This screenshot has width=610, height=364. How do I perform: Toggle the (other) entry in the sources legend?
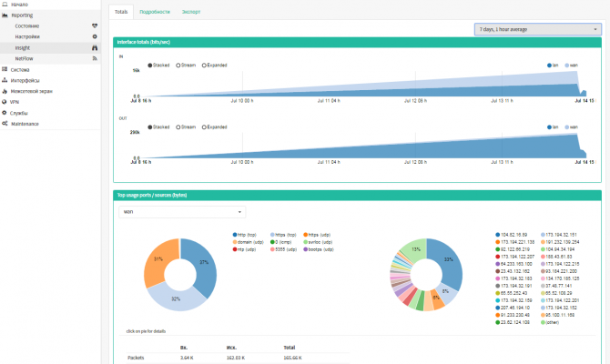click(x=550, y=322)
